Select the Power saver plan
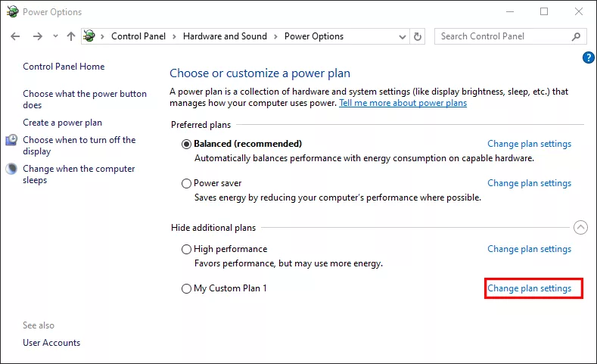 coord(186,184)
